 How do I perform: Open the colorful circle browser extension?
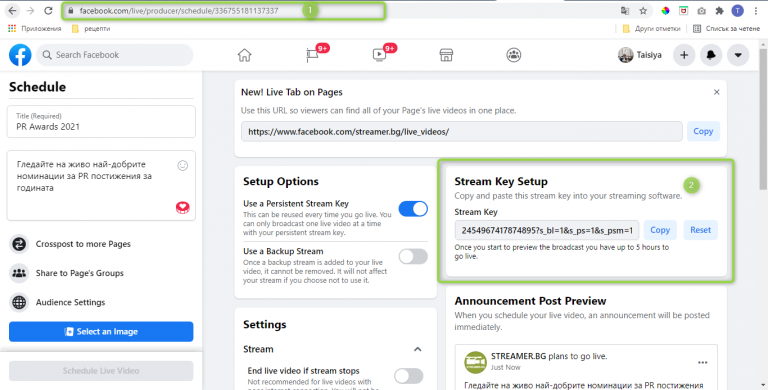665,11
